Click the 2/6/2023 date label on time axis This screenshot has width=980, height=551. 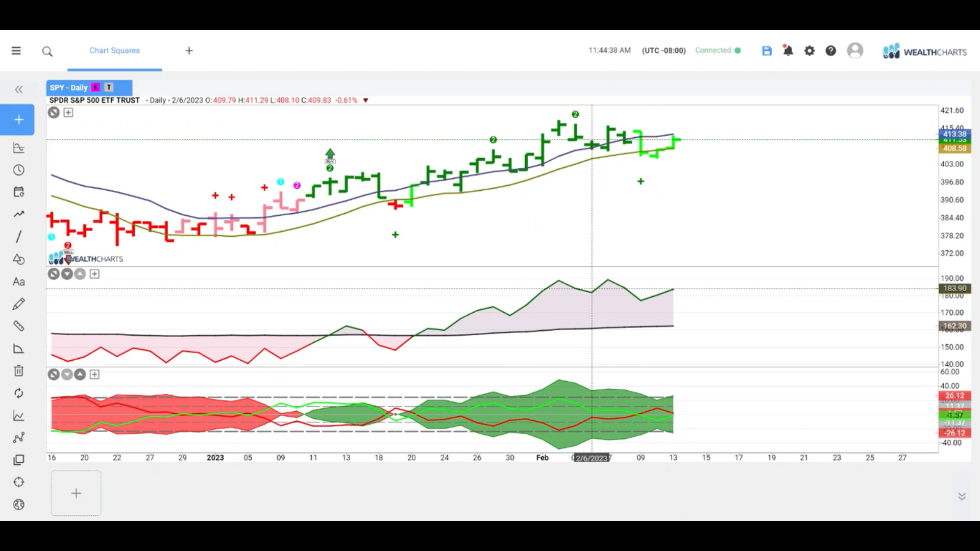(x=592, y=458)
